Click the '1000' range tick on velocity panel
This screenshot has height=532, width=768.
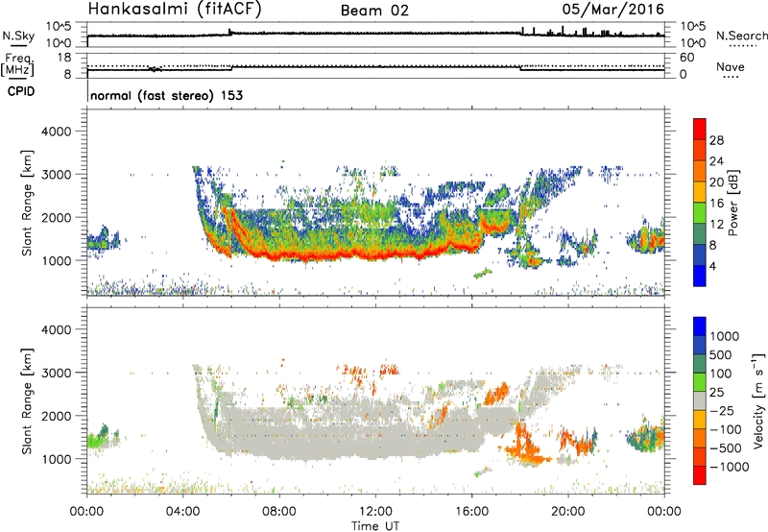click(x=56, y=459)
